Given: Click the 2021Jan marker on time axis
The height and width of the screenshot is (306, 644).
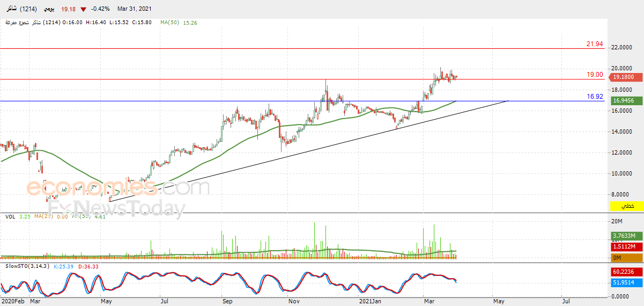Looking at the screenshot, I should tap(370, 302).
